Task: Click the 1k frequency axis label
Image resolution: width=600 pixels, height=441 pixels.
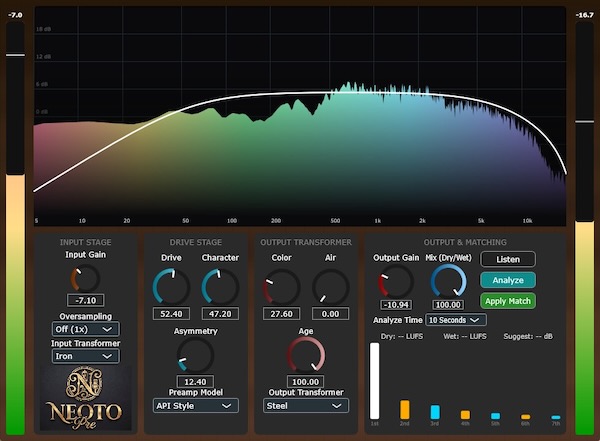Action: [378, 221]
